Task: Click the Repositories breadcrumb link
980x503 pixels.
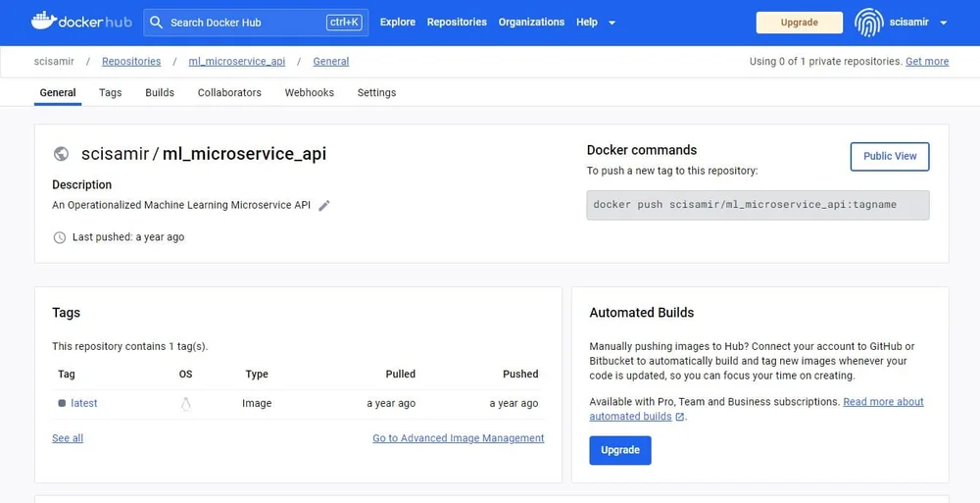Action: point(131,62)
